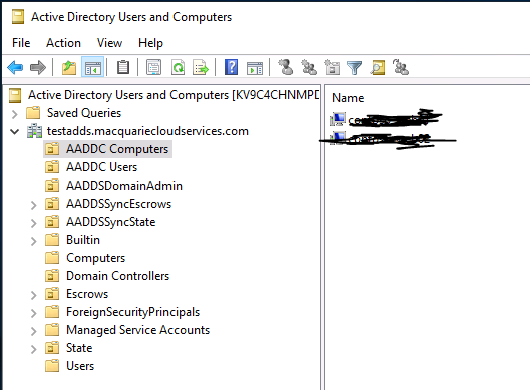This screenshot has height=390, width=530.
Task: Click the Saved Queries folder icon
Action: point(33,113)
